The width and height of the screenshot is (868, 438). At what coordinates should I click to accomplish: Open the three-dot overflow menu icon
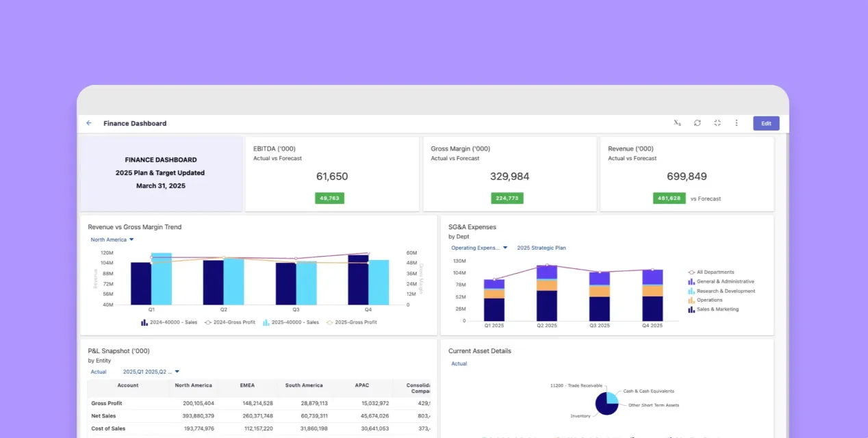(737, 123)
